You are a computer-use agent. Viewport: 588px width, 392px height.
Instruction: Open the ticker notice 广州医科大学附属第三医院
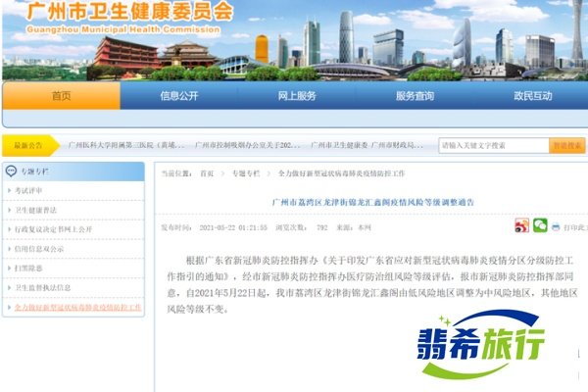(x=126, y=145)
